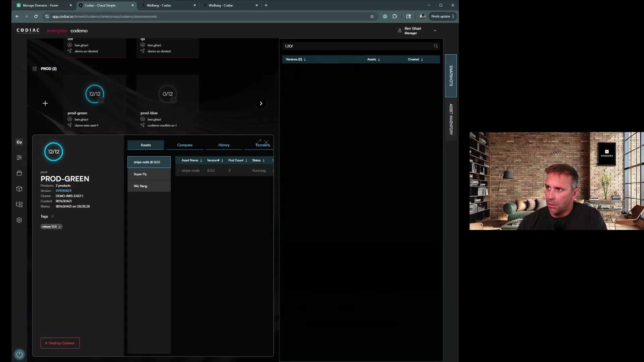
Task: Collapse the PROD (2) environment group
Action: coord(35,69)
